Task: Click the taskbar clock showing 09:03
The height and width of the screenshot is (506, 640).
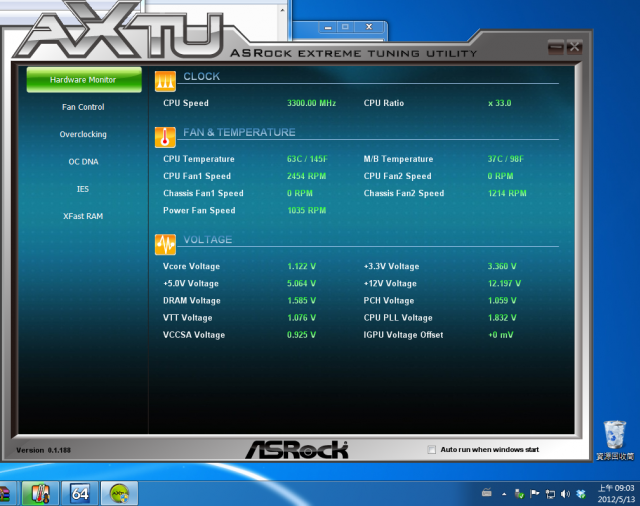Action: (x=616, y=493)
